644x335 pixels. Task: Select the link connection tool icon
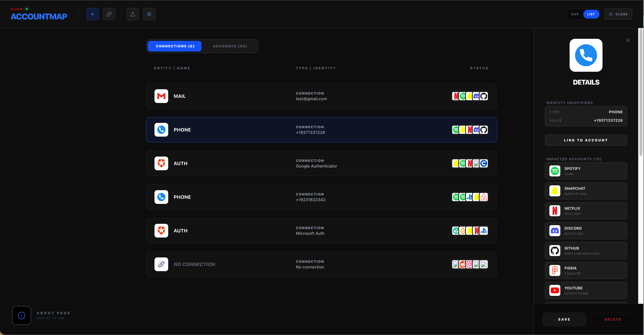pyautogui.click(x=109, y=14)
